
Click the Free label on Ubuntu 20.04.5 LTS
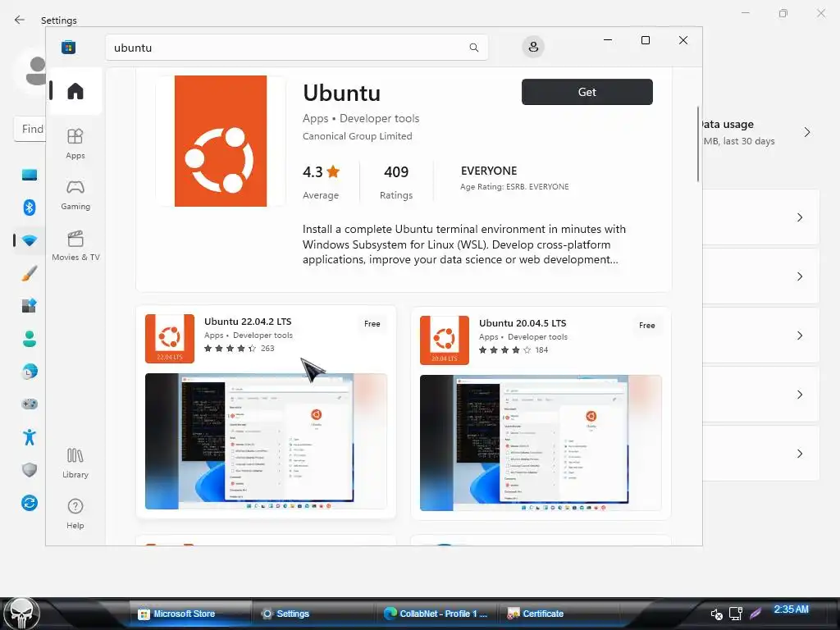(x=646, y=325)
